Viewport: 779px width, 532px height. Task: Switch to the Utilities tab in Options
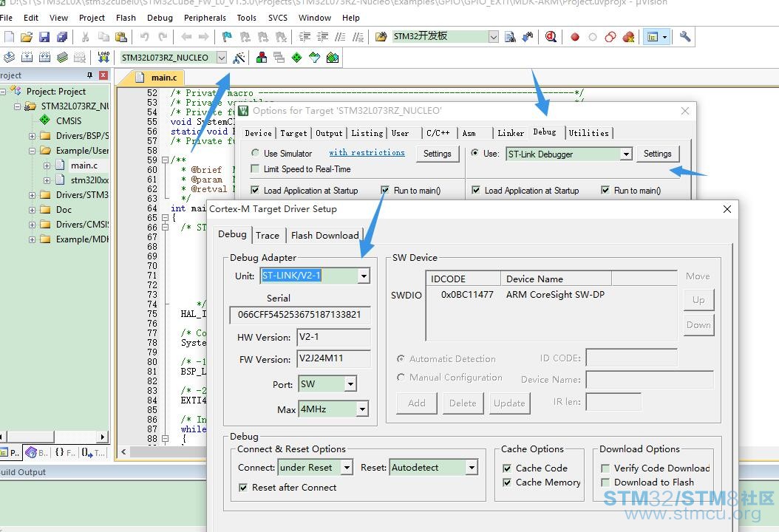589,132
